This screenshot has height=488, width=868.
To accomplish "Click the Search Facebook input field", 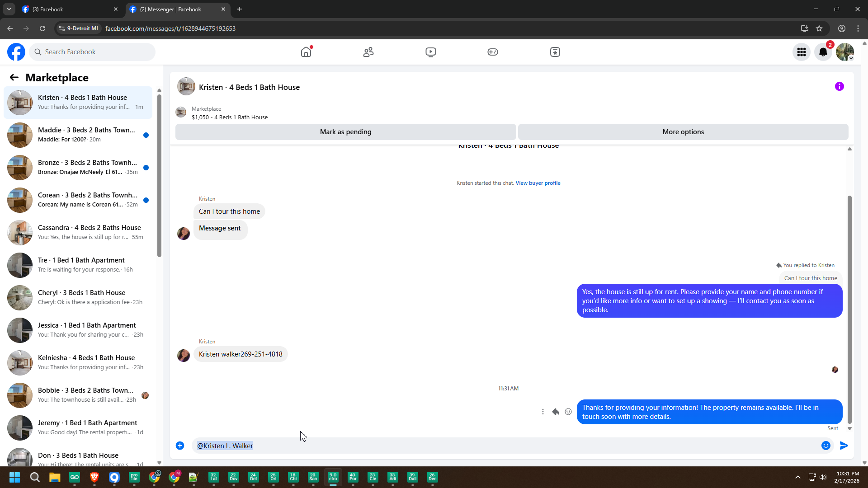I will click(93, 52).
